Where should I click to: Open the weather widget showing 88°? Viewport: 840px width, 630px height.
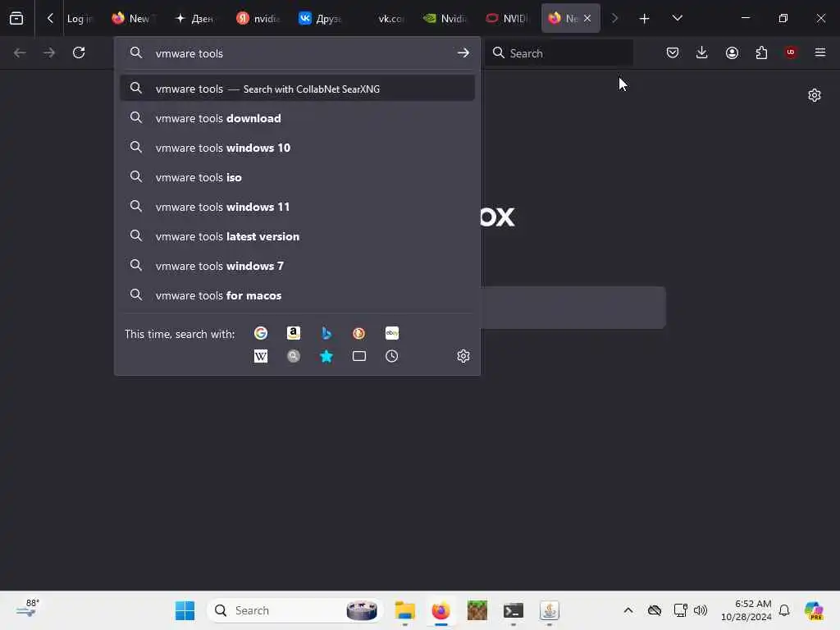click(x=27, y=608)
